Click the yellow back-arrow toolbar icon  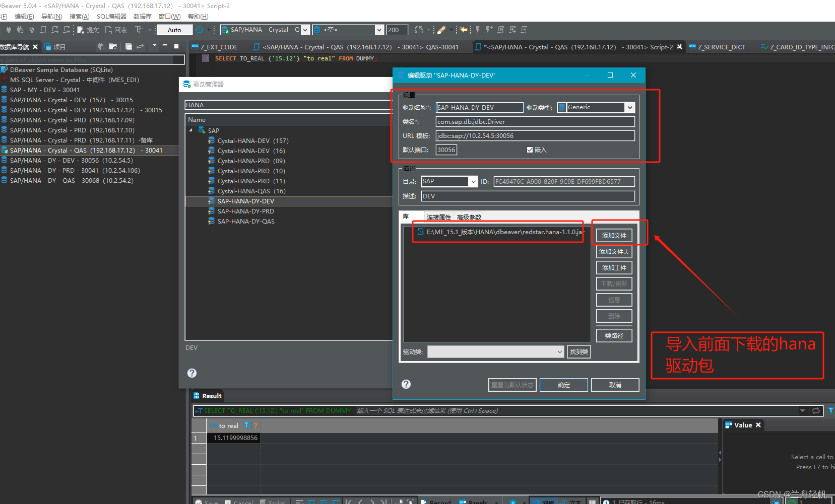click(464, 30)
